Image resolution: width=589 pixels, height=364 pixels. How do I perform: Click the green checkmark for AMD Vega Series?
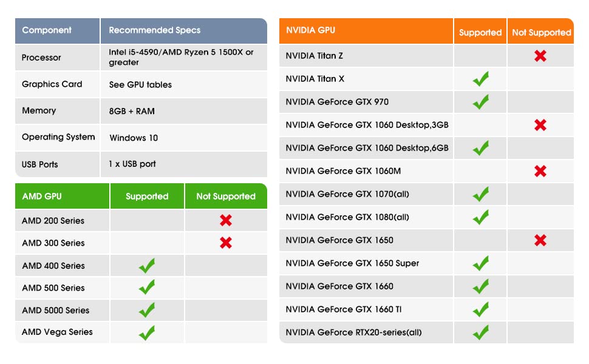tap(146, 332)
